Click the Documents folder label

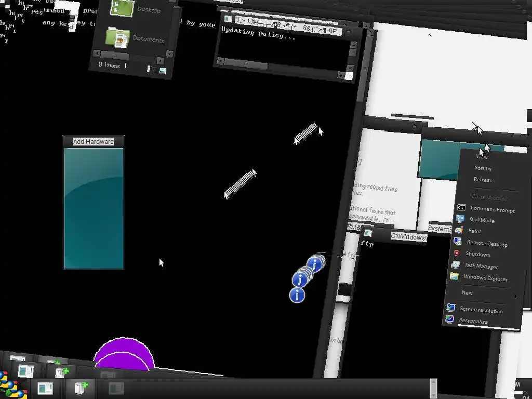coord(148,39)
